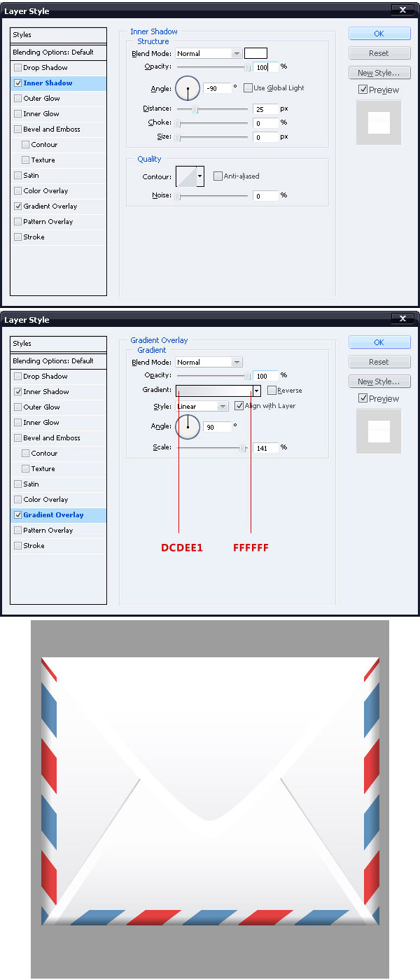Open the Style dropdown showing Linear

coord(202,406)
